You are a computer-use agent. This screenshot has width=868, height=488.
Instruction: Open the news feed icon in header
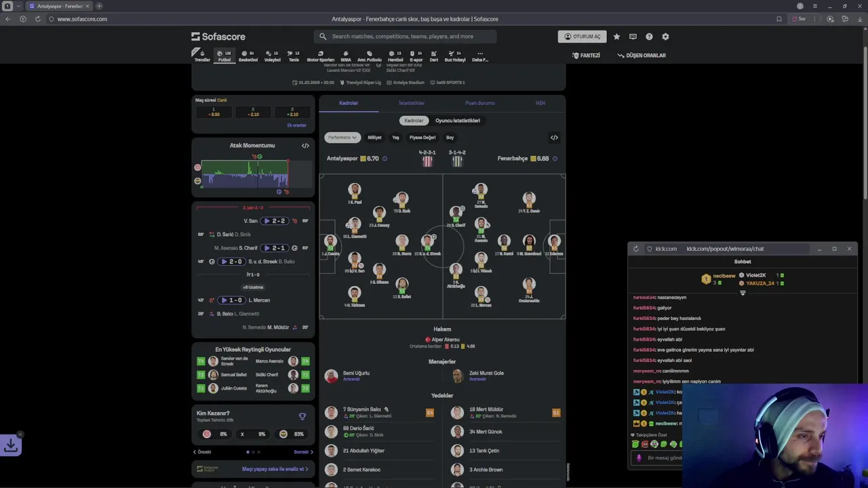tap(633, 37)
